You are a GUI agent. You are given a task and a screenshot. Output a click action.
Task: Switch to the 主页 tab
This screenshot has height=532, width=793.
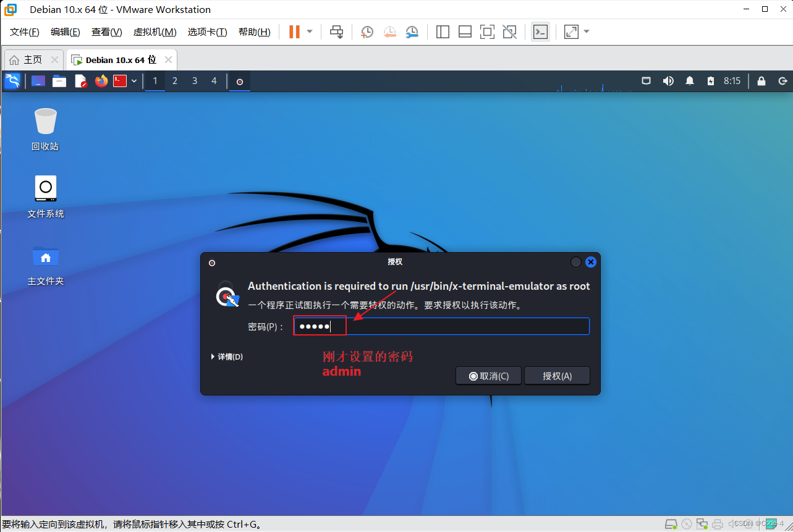[31, 59]
